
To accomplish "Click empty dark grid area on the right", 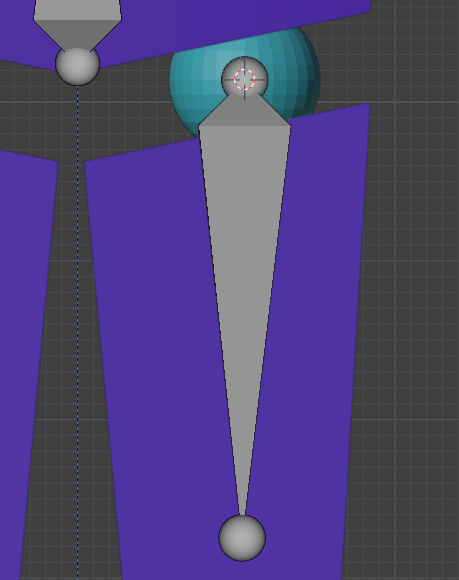I will pyautogui.click(x=411, y=296).
